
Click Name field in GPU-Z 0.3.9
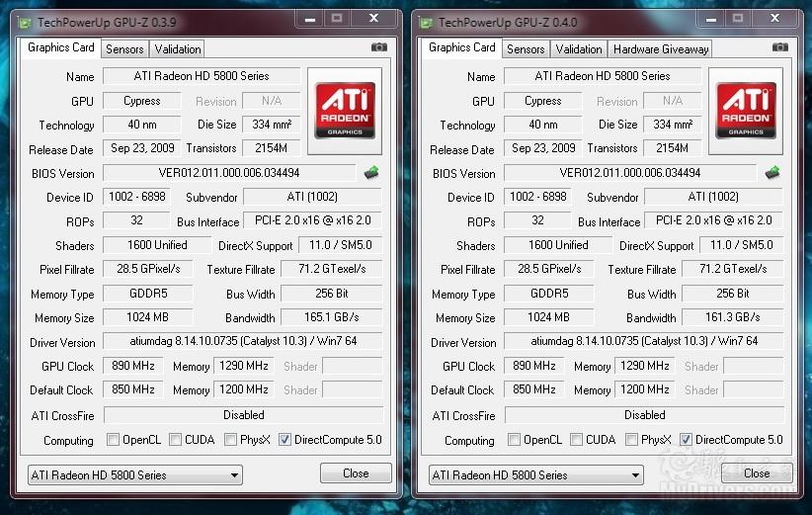click(202, 76)
